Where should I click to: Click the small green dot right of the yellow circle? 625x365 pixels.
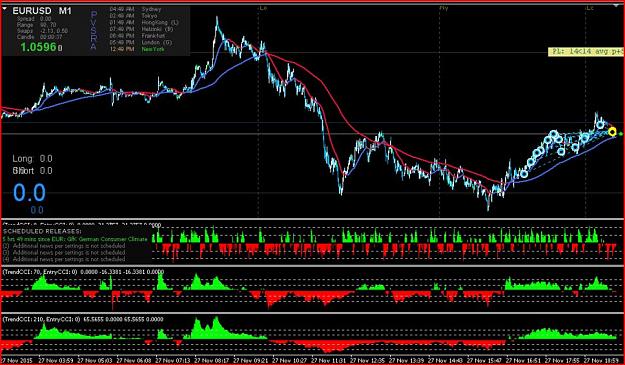[621, 134]
